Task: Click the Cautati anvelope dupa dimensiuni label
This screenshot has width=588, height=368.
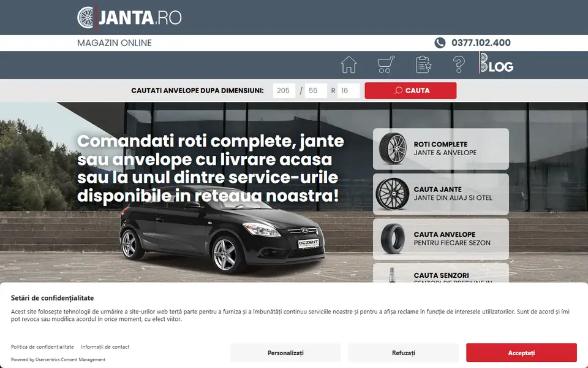Action: pyautogui.click(x=197, y=91)
